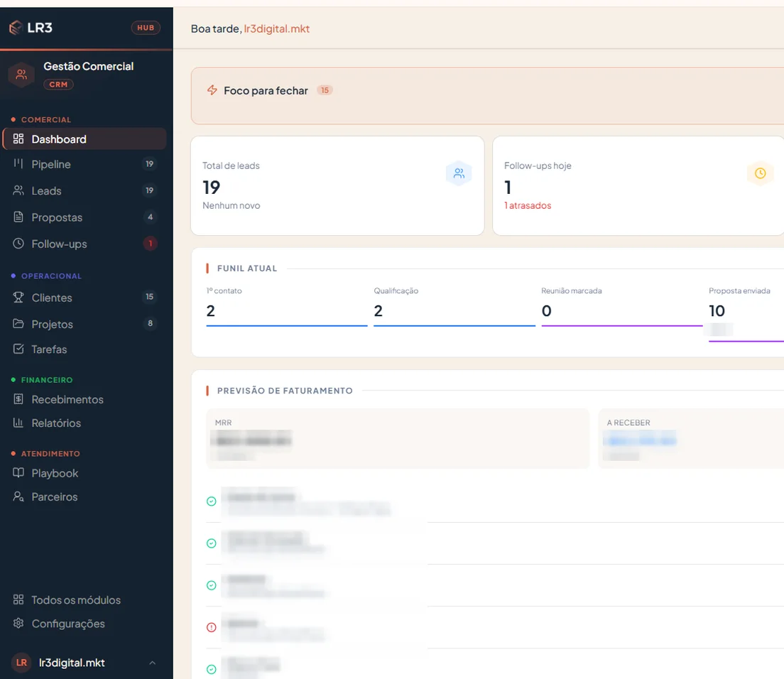This screenshot has width=784, height=679.
Task: Click the CRM badge
Action: (58, 85)
